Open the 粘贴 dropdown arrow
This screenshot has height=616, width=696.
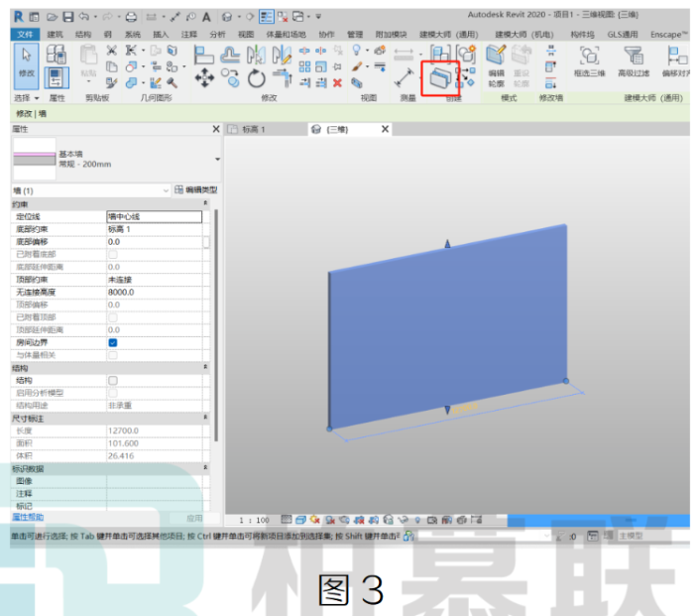click(x=88, y=81)
